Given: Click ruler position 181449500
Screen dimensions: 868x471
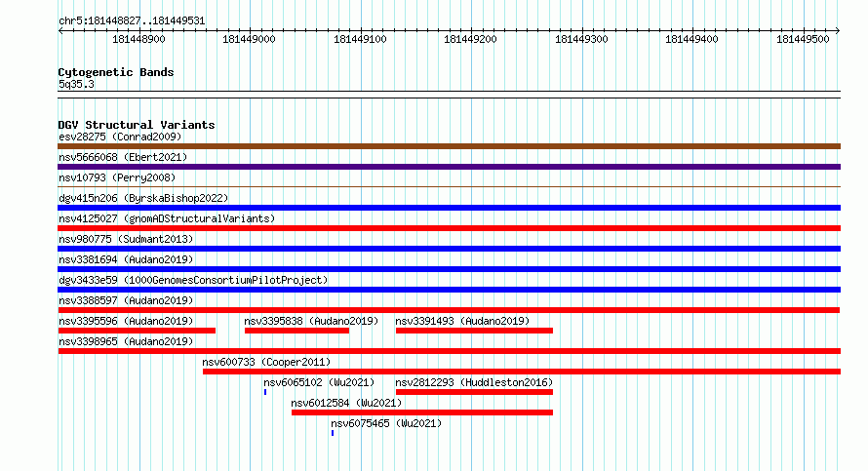Looking at the screenshot, I should coord(804,39).
